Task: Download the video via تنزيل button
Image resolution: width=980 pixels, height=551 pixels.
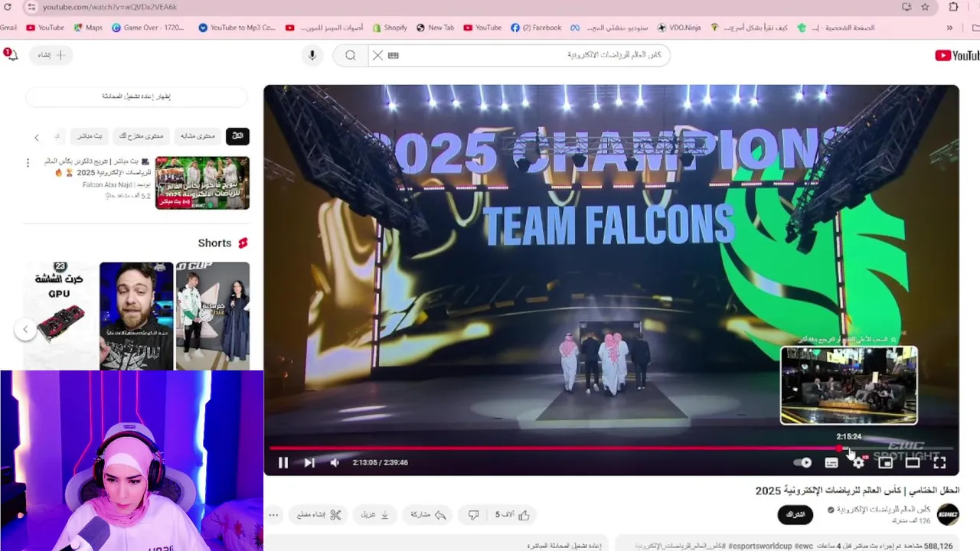Action: tap(375, 515)
